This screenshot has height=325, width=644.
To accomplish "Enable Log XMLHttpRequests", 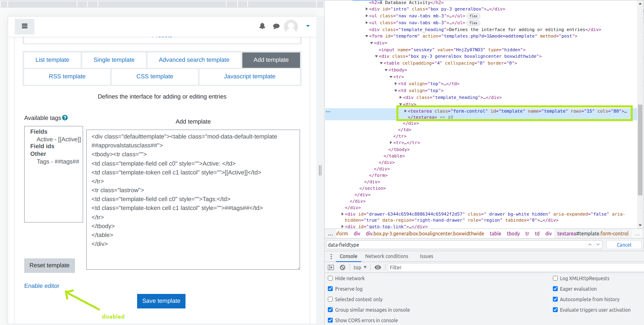I will click(555, 278).
